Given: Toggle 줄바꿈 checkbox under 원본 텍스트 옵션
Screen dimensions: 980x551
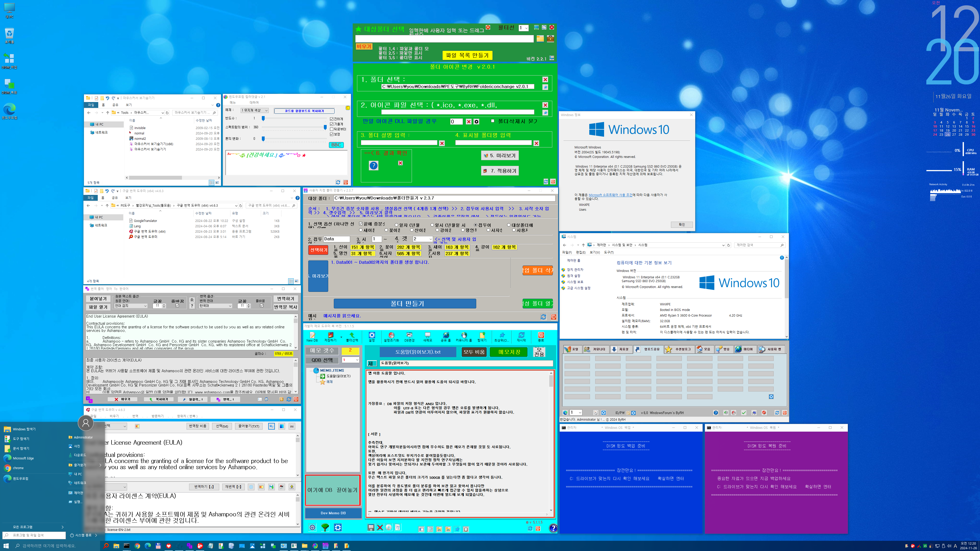Looking at the screenshot, I should point(177,305).
